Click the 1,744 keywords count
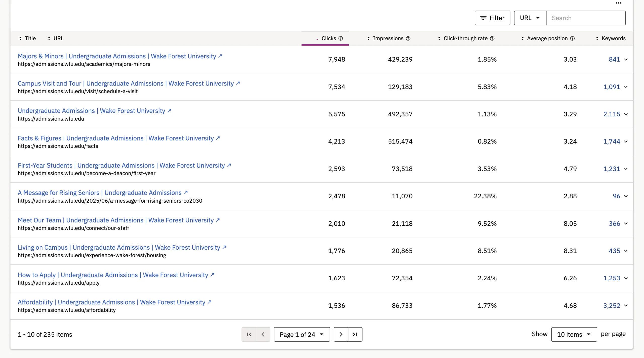The width and height of the screenshot is (644, 358). pyautogui.click(x=612, y=141)
